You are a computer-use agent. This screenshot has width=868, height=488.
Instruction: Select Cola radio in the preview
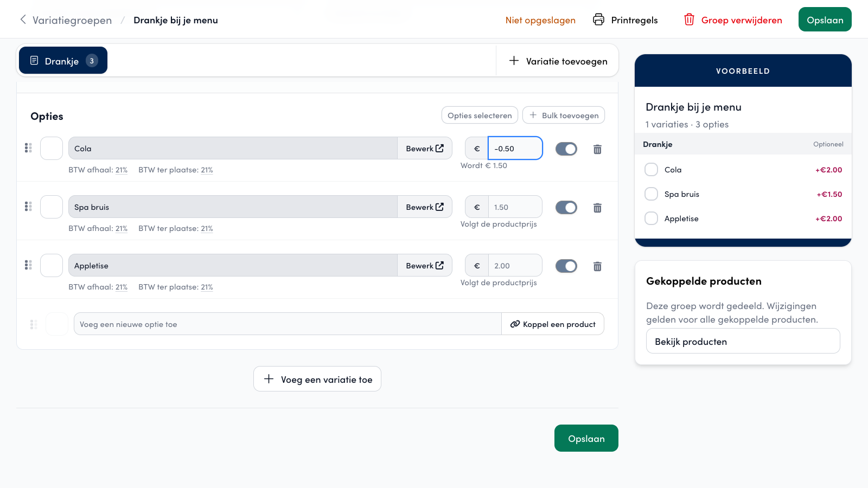(651, 170)
